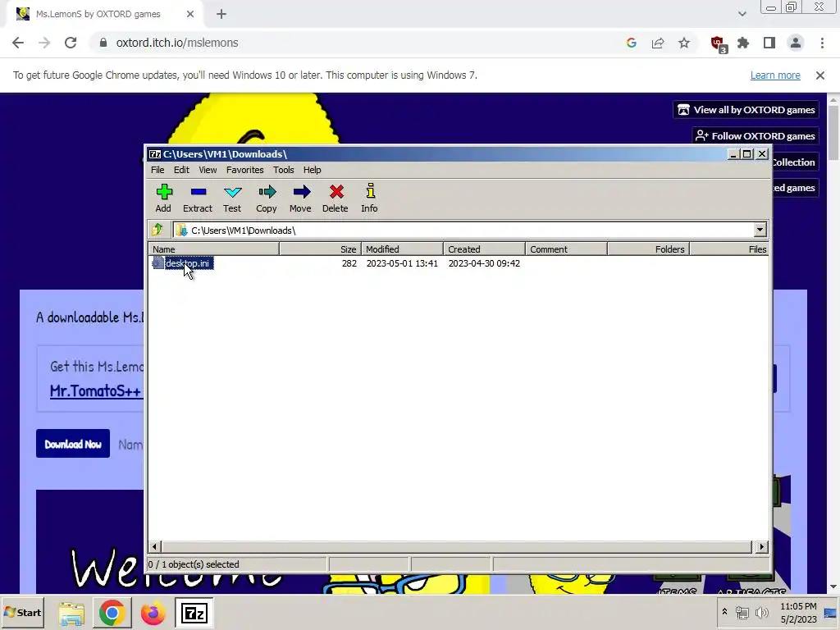Click the Move toolbar icon
The image size is (840, 630).
[300, 199]
